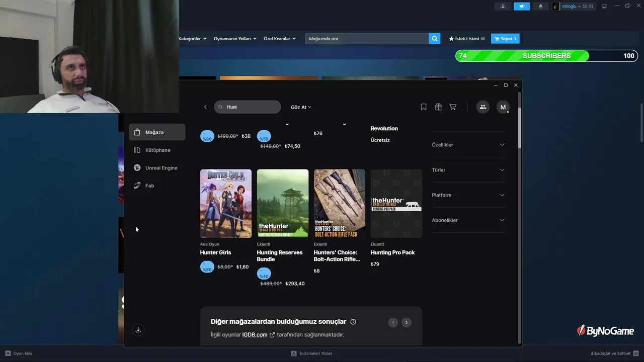Open the Epic friends icon

click(483, 107)
